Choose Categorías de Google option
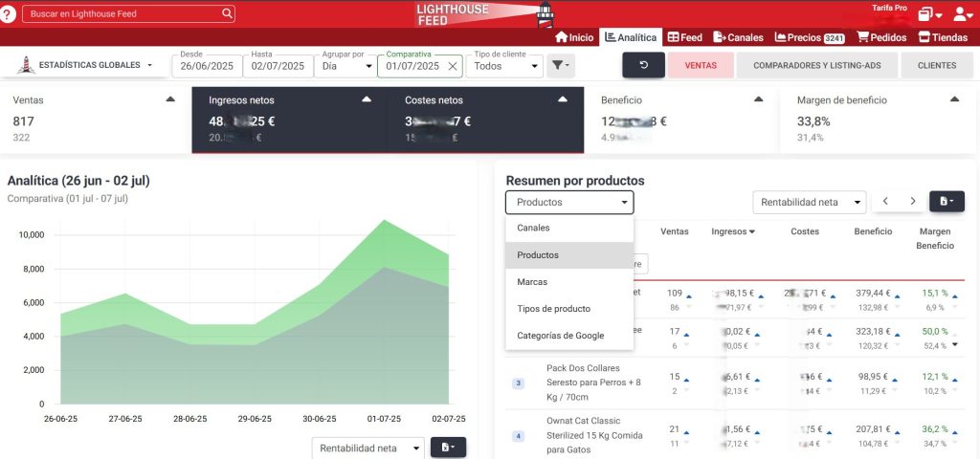This screenshot has height=459, width=980. (569, 336)
